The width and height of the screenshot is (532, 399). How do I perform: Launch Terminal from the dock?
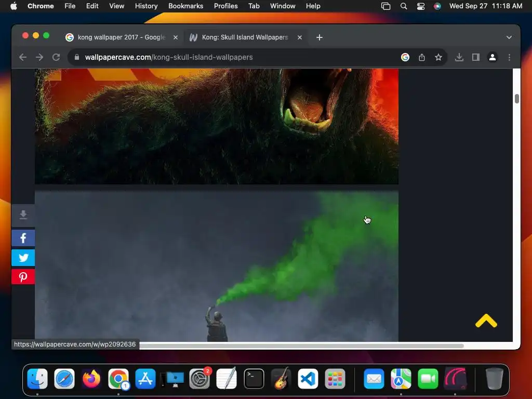point(254,378)
